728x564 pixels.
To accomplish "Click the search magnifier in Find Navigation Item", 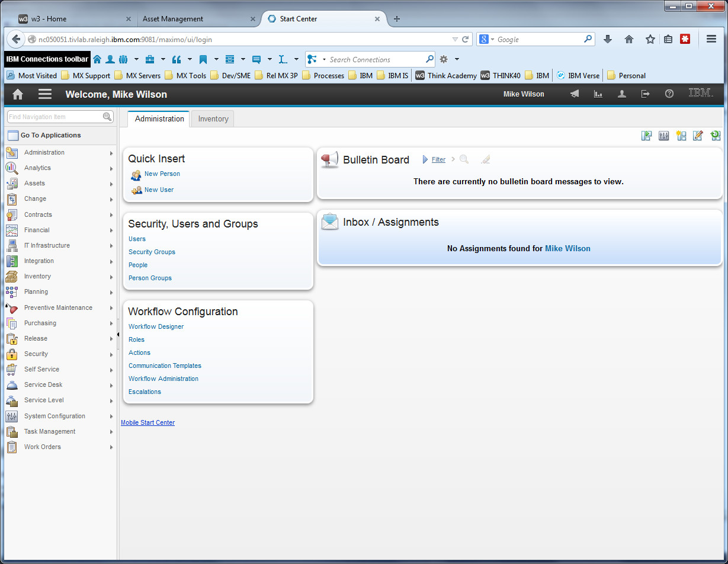I will pyautogui.click(x=107, y=117).
